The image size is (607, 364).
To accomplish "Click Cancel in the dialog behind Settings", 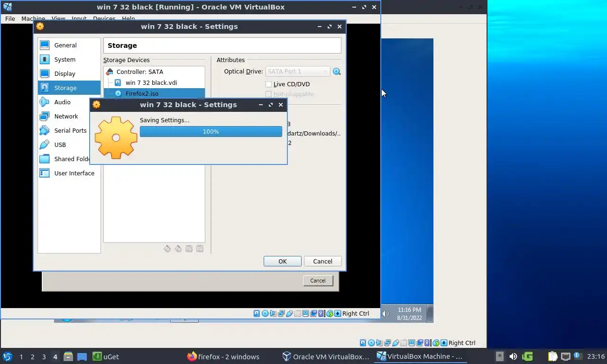I will coord(318,281).
